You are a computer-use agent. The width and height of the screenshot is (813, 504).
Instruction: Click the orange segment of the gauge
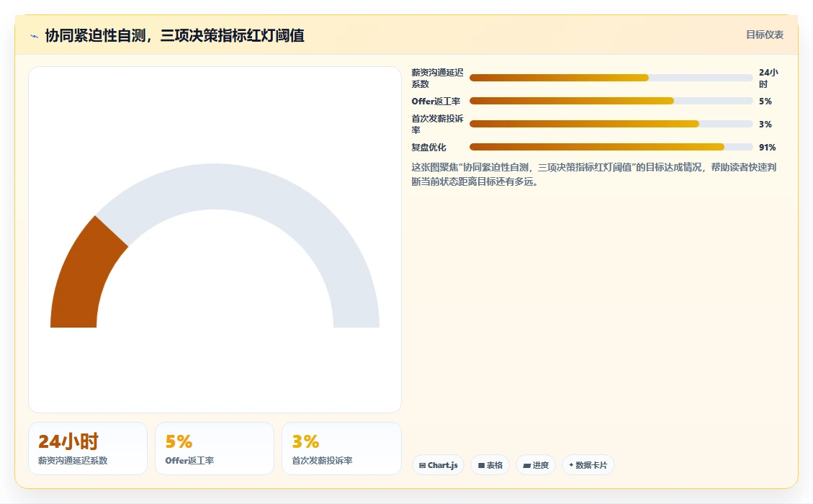[83, 277]
